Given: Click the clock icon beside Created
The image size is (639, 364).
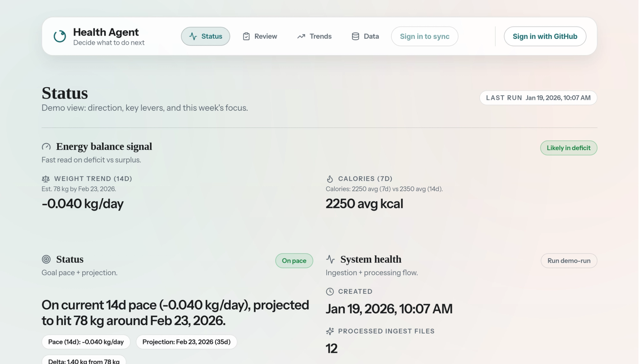Looking at the screenshot, I should click(330, 292).
